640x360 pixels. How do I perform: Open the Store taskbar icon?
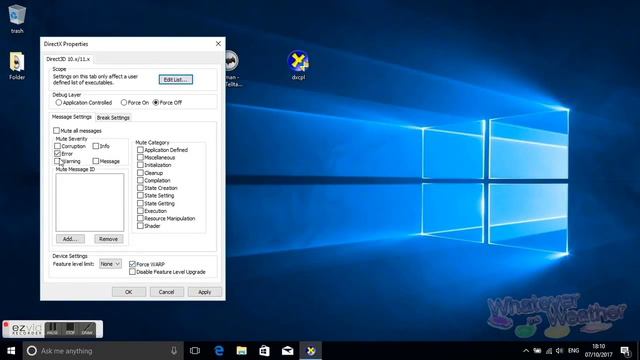[264, 351]
